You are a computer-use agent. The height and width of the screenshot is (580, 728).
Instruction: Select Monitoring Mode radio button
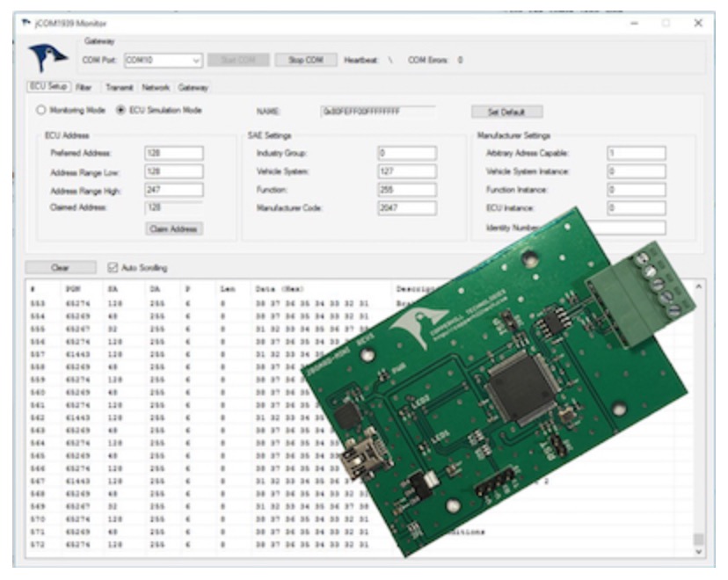click(40, 111)
